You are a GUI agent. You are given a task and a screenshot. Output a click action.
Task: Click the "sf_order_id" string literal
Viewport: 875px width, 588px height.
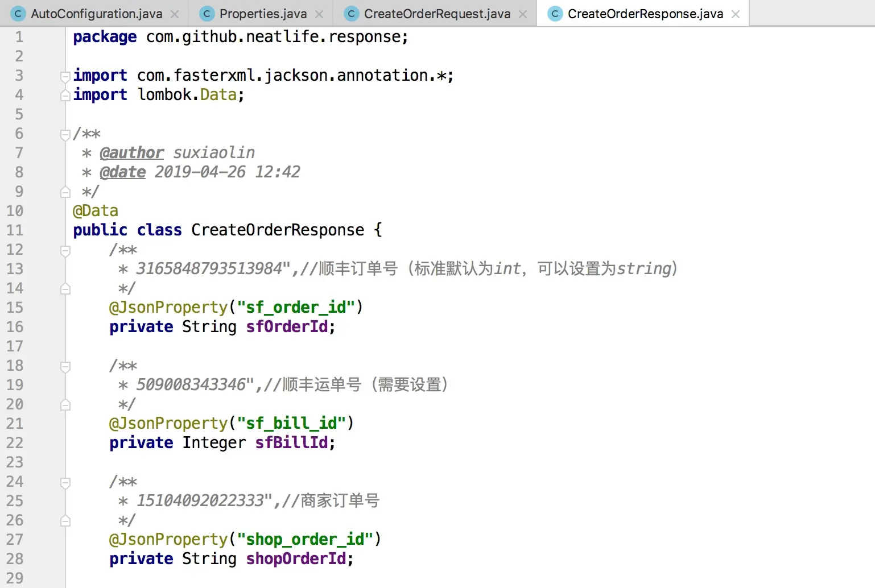pos(296,308)
